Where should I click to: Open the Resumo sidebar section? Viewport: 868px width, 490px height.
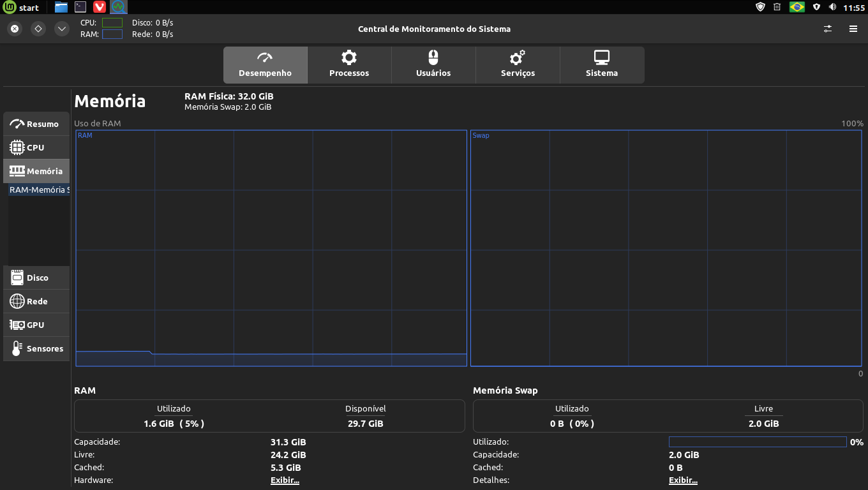click(36, 124)
